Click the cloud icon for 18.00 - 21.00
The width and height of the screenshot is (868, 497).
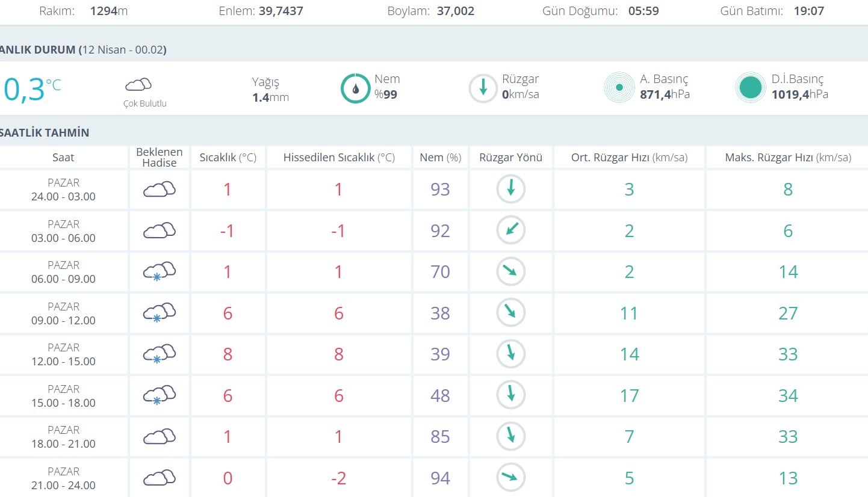point(159,437)
